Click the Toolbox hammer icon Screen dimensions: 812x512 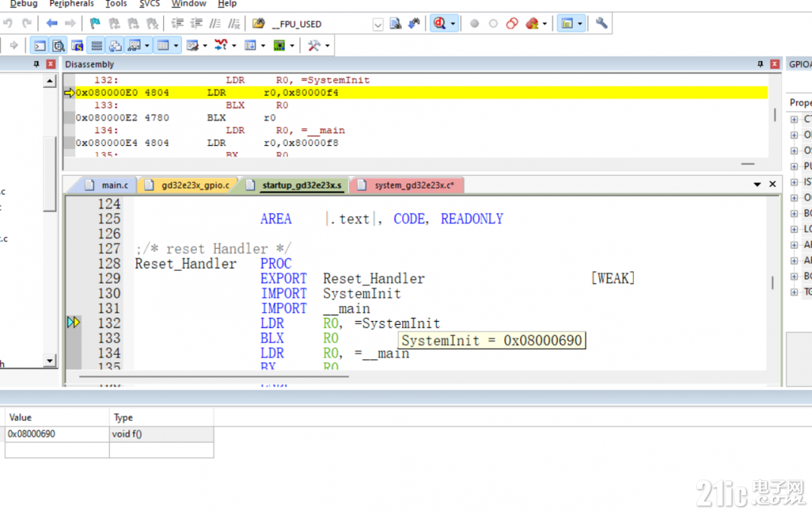314,46
